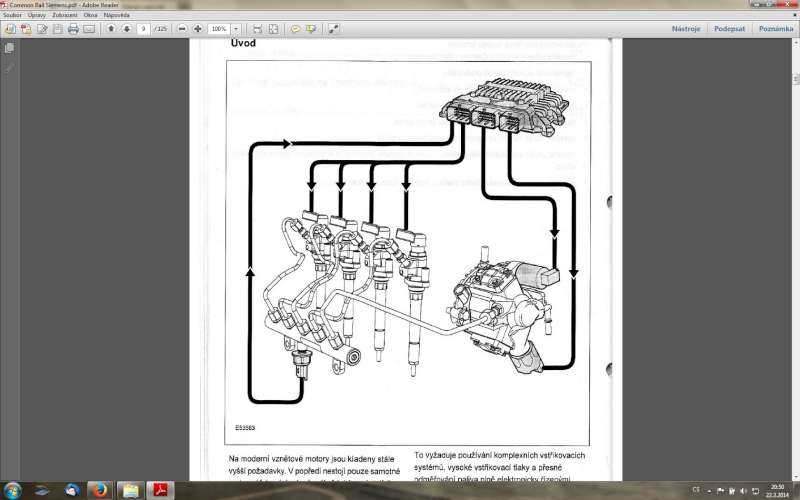Open Firefox from the taskbar

[x=99, y=490]
